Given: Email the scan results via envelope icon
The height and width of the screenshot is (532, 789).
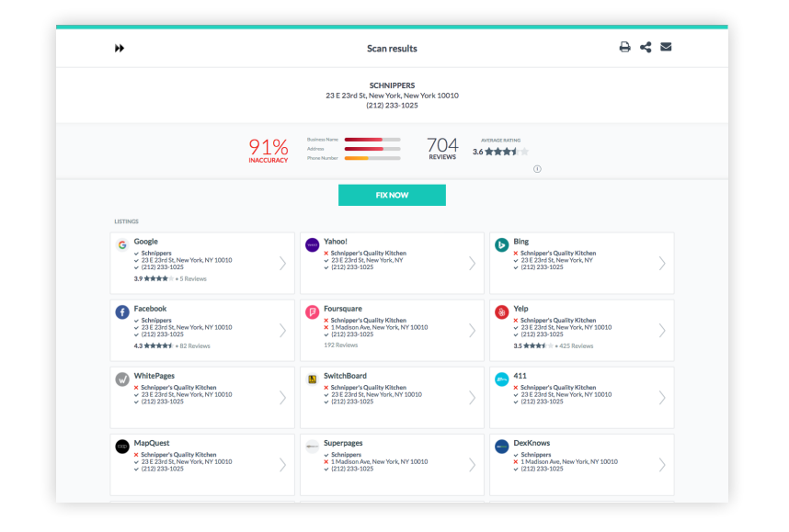Looking at the screenshot, I should 666,47.
